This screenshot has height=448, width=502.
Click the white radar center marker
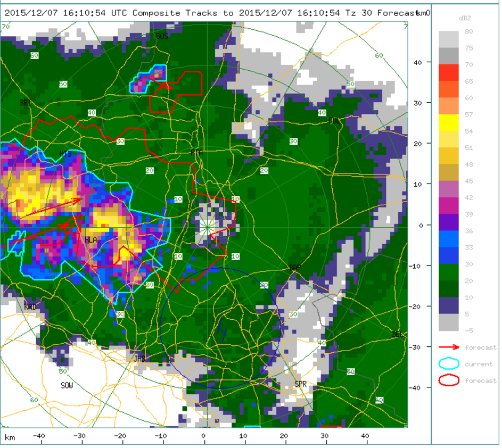[x=209, y=229]
